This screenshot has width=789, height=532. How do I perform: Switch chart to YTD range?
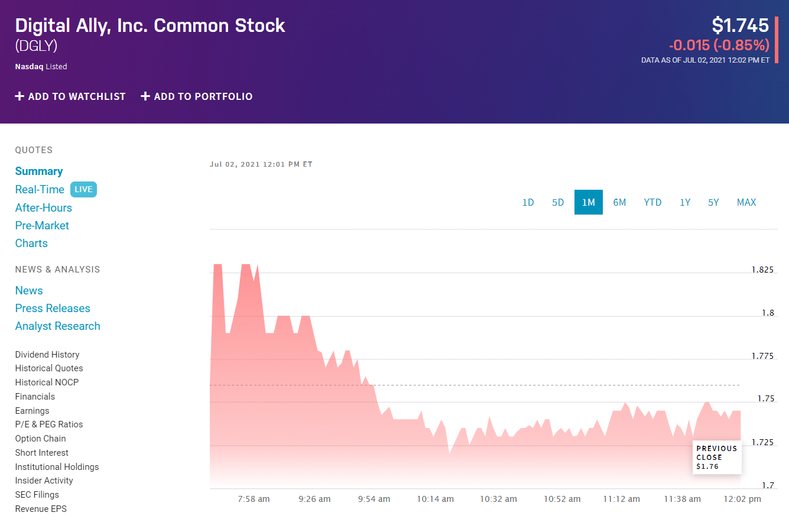click(652, 202)
